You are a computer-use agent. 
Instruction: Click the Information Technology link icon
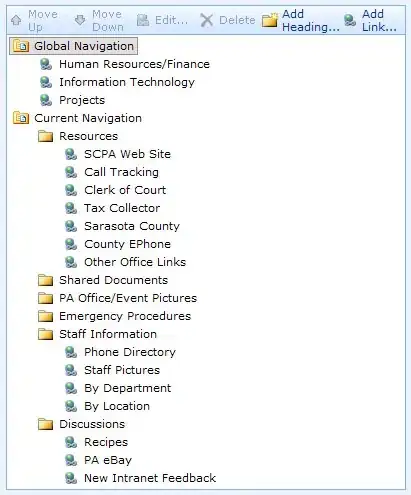pos(46,82)
